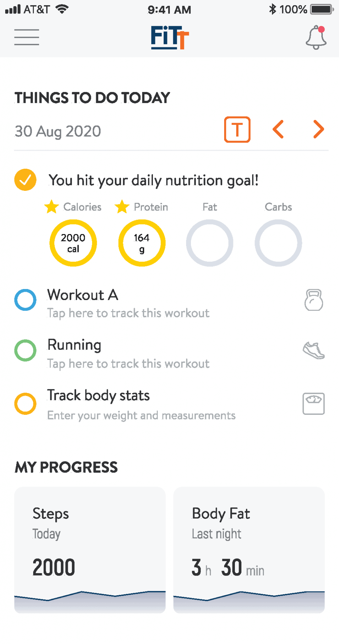Advance to next day arrow
The height and width of the screenshot is (644, 339).
318,130
